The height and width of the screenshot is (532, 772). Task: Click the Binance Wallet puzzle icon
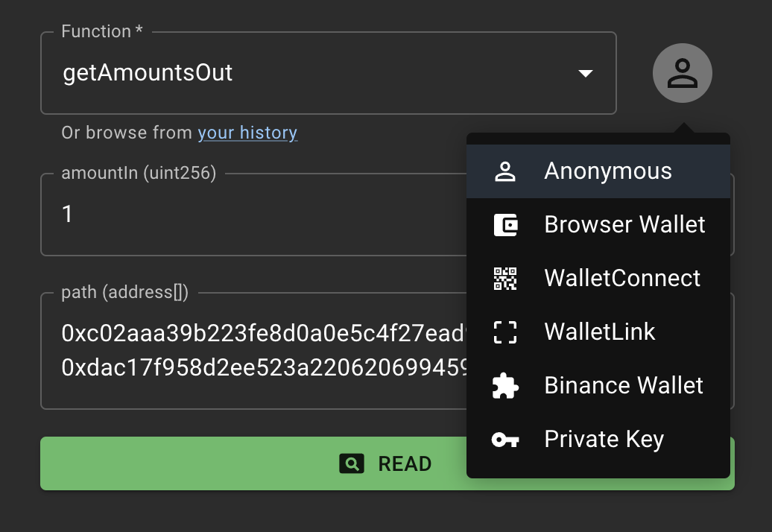point(505,385)
